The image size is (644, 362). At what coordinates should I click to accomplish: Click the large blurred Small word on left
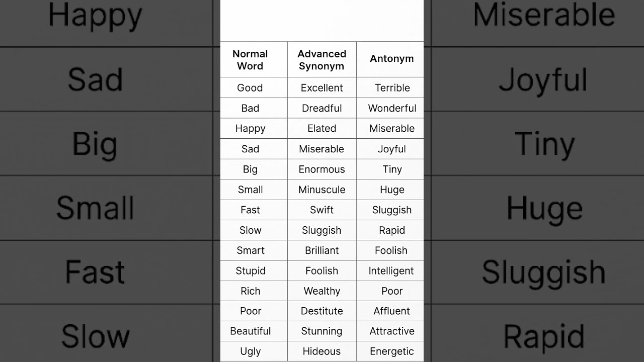coord(95,208)
